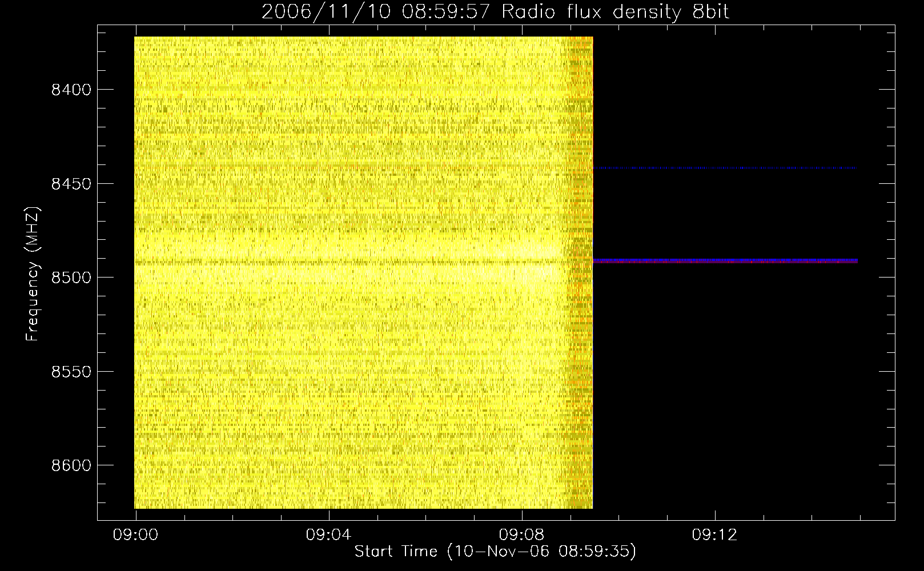
Task: Select the 8600 frequency tick label
Action: click(x=71, y=465)
